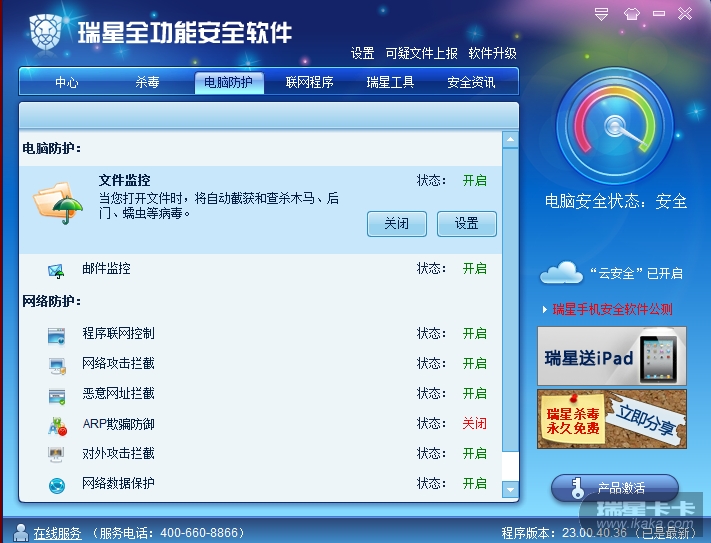Close the Rising security window
Viewport: 711px width, 543px height.
click(685, 14)
